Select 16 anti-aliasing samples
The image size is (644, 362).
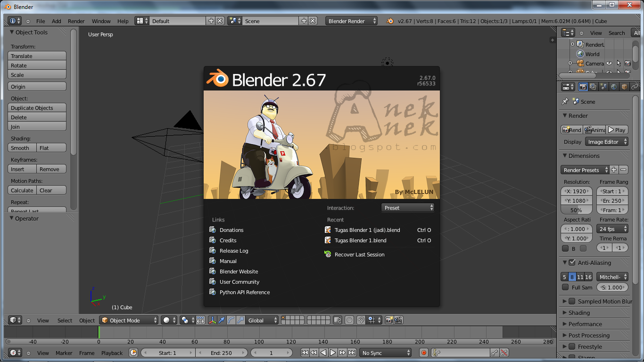click(588, 277)
